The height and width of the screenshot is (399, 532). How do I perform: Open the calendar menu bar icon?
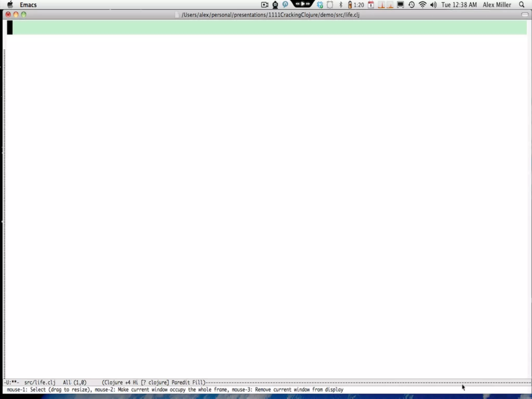pos(371,5)
